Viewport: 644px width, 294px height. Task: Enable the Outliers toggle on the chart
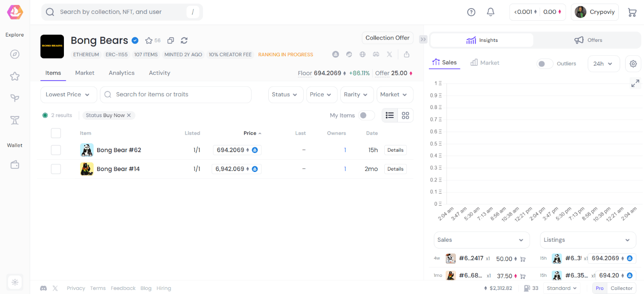(x=545, y=63)
